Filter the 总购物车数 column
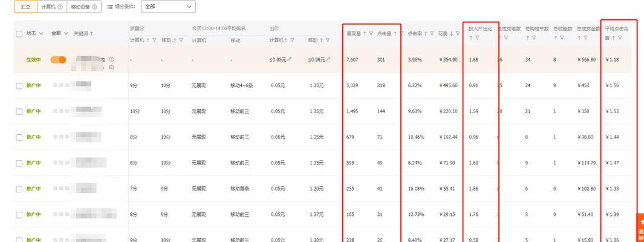The width and height of the screenshot is (644, 242). (x=534, y=38)
